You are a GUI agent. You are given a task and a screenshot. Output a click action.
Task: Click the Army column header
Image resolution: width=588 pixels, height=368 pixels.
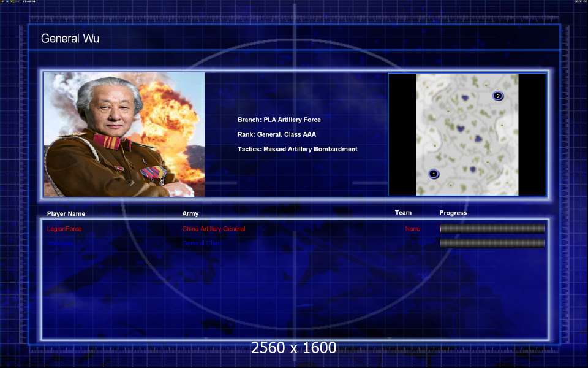(x=190, y=213)
